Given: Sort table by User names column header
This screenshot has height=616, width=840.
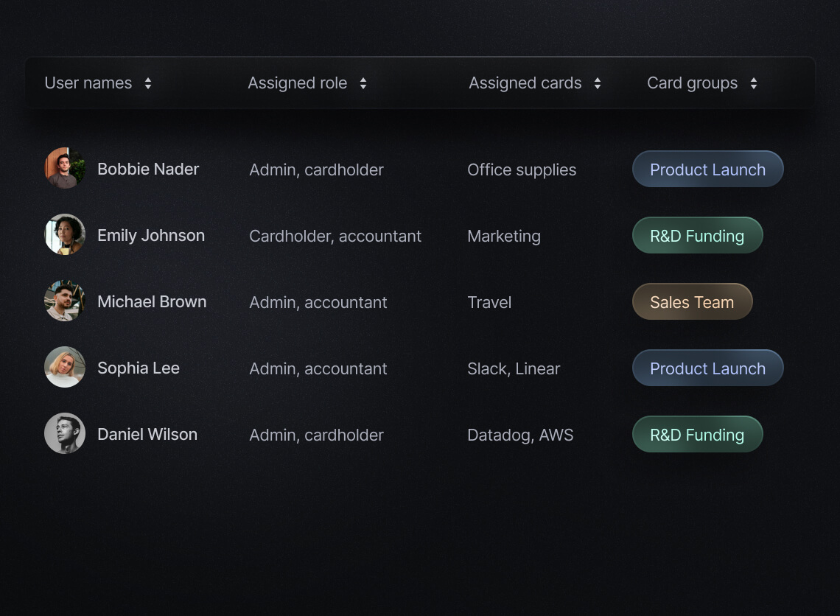Looking at the screenshot, I should pos(88,83).
